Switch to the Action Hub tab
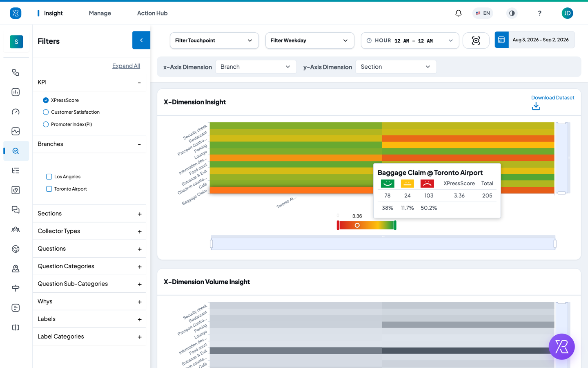The height and width of the screenshot is (368, 588). (152, 13)
